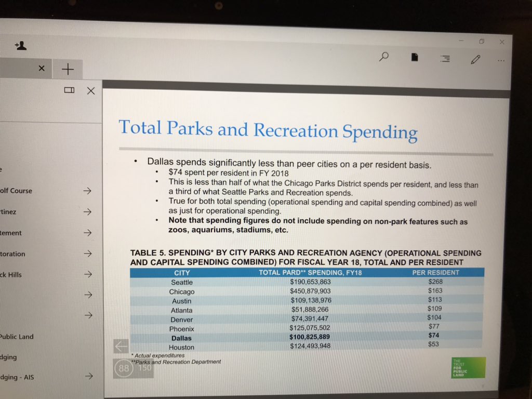Click the '$109,138,976' value
Viewport: 532px width, 399px height.
[311, 300]
